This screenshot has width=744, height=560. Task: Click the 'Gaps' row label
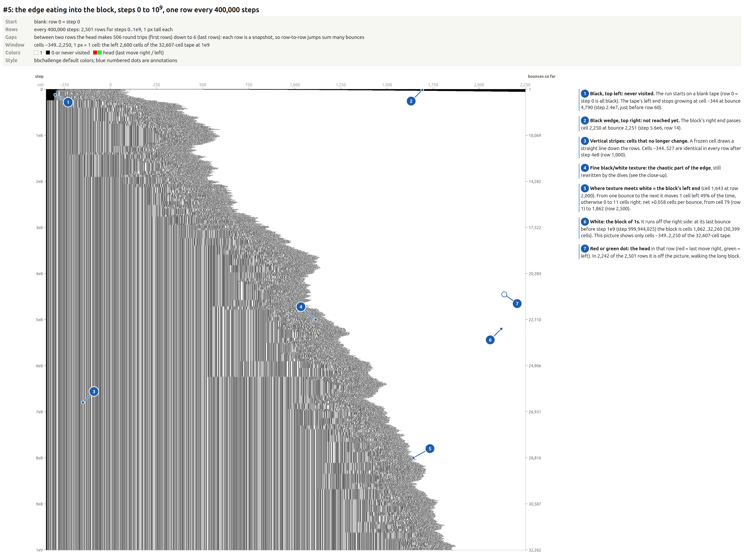coord(11,37)
